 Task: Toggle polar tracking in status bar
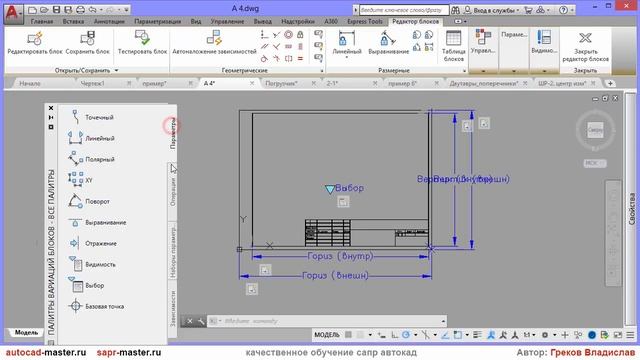pos(406,335)
